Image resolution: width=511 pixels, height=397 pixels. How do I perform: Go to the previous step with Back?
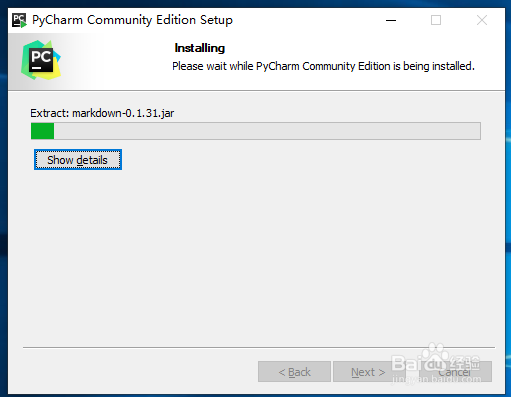click(x=294, y=372)
